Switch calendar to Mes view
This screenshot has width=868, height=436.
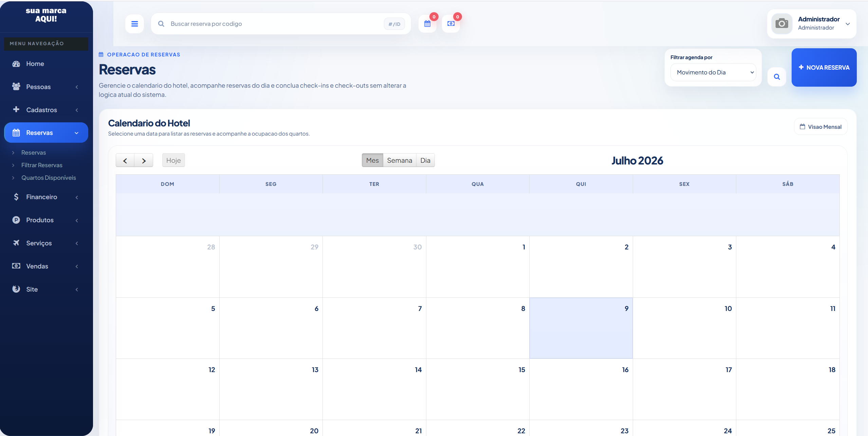(372, 160)
